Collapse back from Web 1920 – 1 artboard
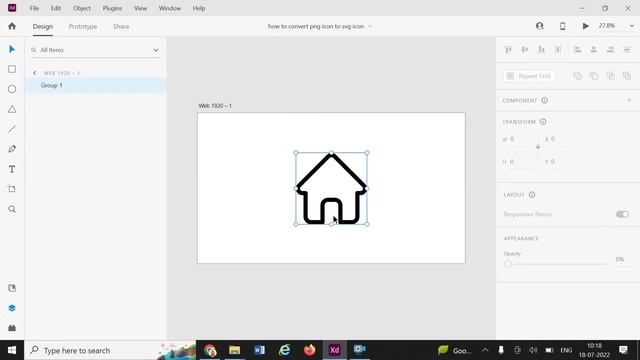The height and width of the screenshot is (360, 640). (35, 73)
